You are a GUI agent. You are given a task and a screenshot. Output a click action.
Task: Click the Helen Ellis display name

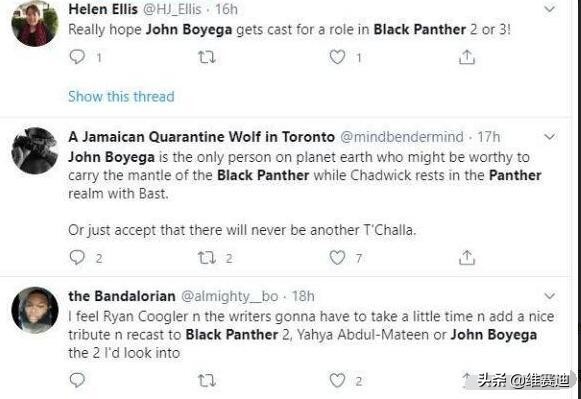103,9
